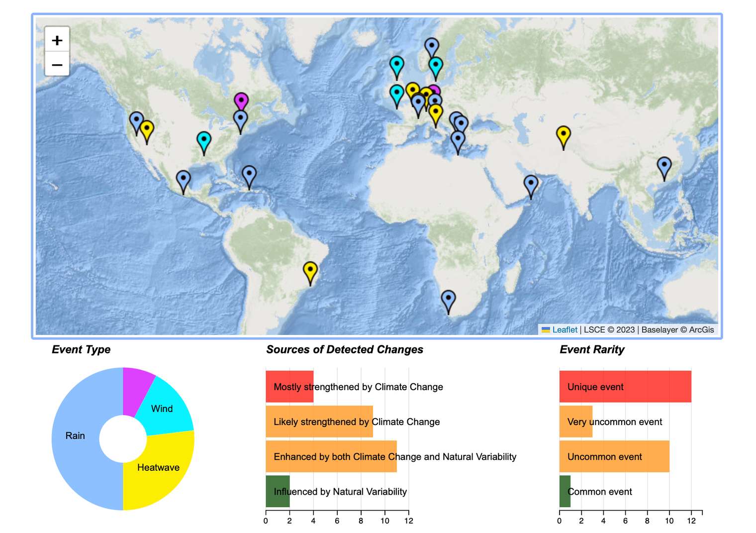The height and width of the screenshot is (533, 756).
Task: Click the blue marker near southern China
Action: 664,165
